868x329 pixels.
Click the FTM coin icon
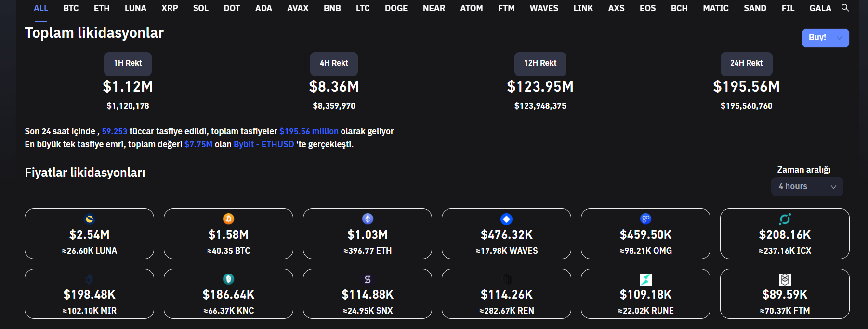coord(785,279)
